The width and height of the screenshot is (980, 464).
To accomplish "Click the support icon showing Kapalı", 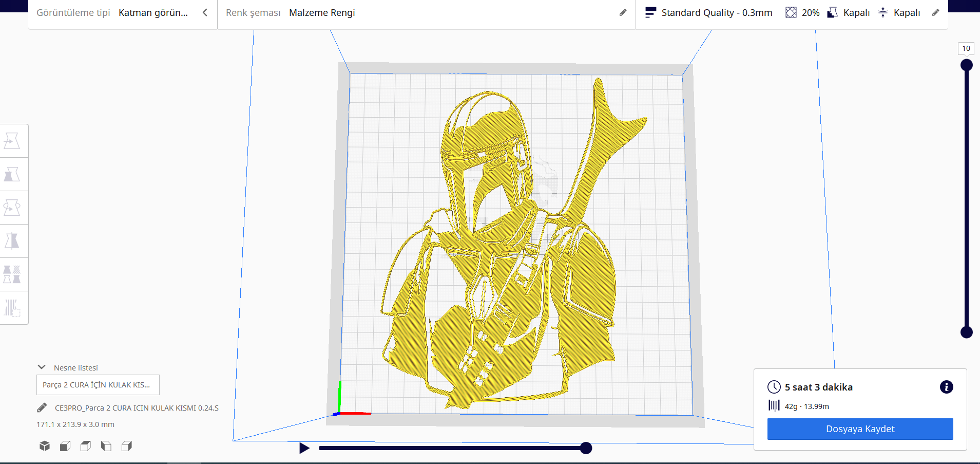I will point(833,12).
